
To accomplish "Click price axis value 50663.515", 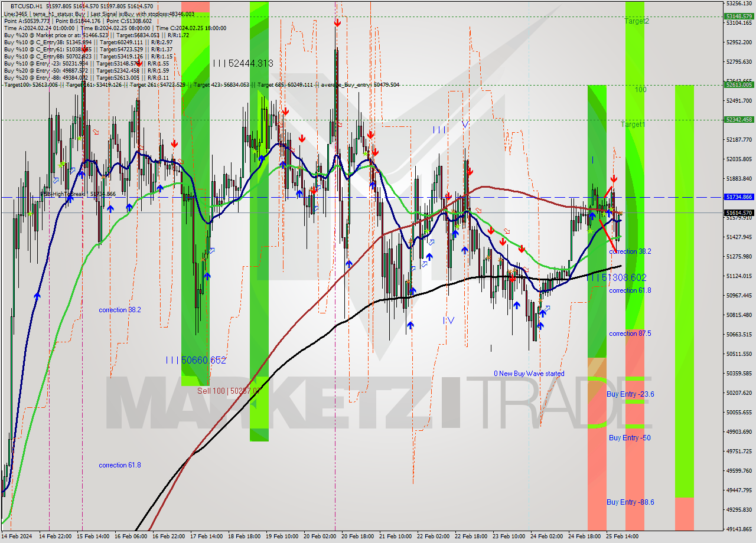I will pyautogui.click(x=739, y=335).
